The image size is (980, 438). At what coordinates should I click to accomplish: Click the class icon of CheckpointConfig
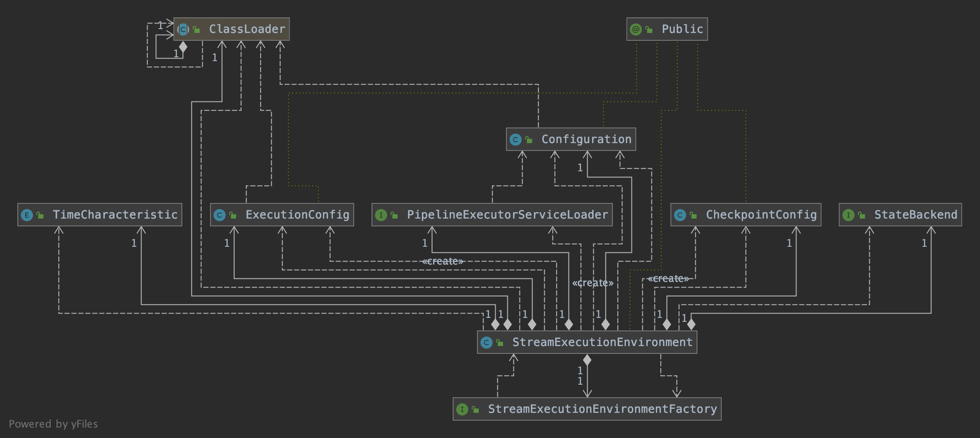pyautogui.click(x=680, y=215)
